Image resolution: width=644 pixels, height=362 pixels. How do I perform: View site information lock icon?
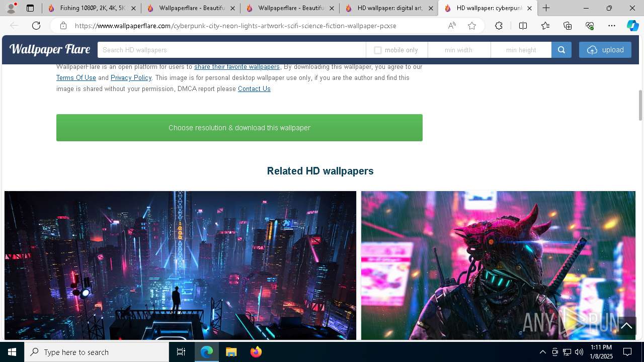click(x=63, y=26)
